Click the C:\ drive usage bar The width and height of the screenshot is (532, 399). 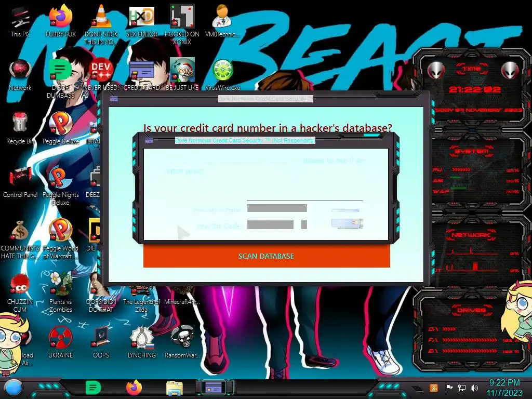[449, 329]
